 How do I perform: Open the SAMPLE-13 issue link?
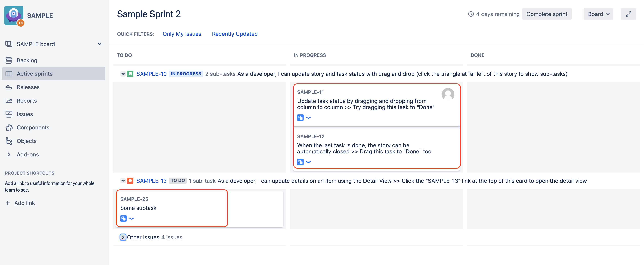151,181
